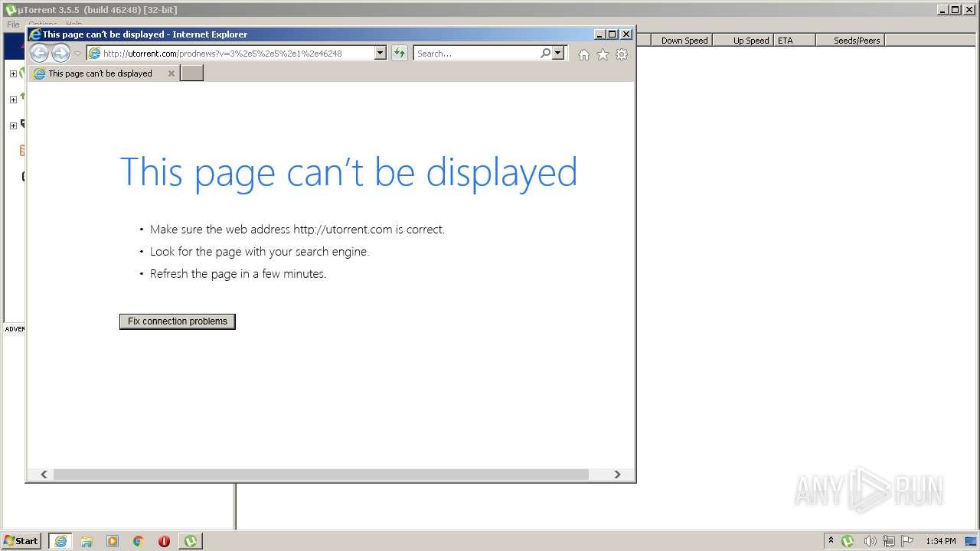Open Action Center flag icon
Image resolution: width=980 pixels, height=551 pixels.
point(908,541)
